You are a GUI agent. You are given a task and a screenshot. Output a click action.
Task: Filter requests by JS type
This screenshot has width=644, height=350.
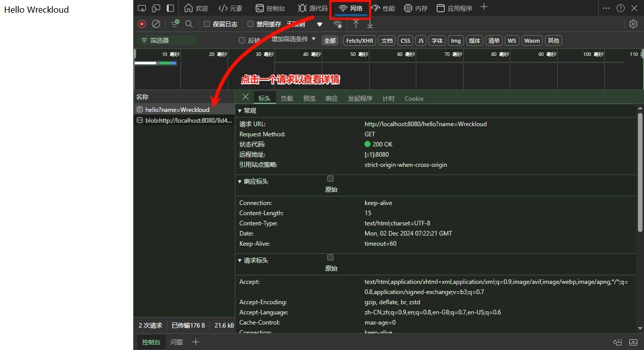point(420,41)
